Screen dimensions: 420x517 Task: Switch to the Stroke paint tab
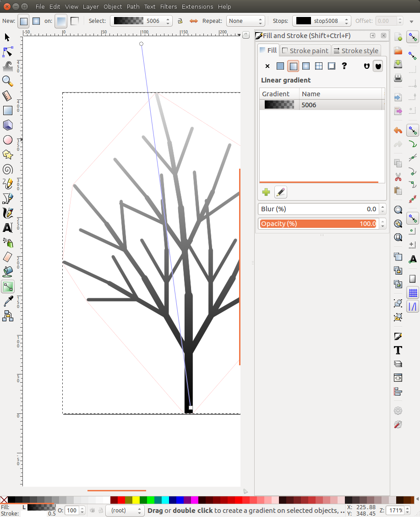point(305,50)
